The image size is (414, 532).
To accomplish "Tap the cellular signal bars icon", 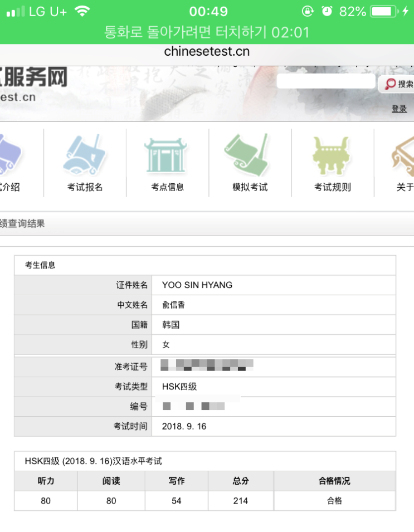I will 16,11.
